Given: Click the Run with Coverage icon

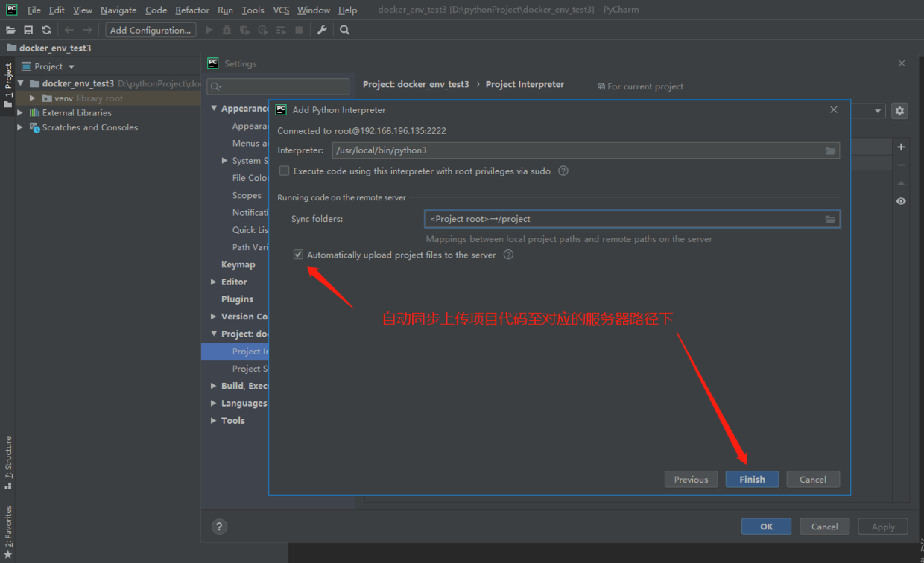Looking at the screenshot, I should click(244, 30).
